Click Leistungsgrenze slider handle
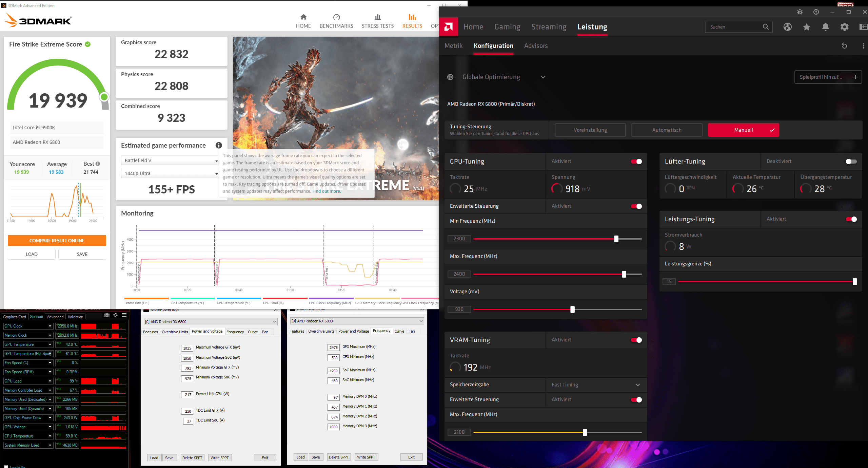This screenshot has height=468, width=868. pyautogui.click(x=854, y=282)
